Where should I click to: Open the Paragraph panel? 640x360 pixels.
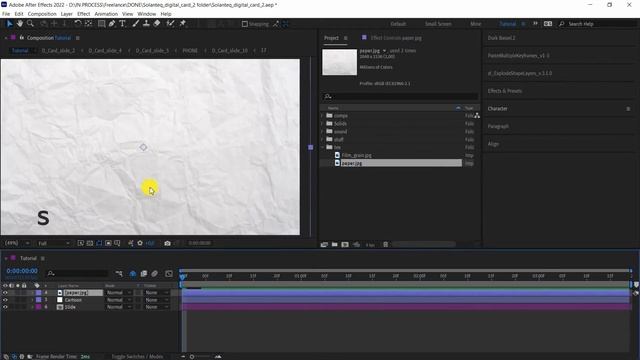click(x=498, y=127)
